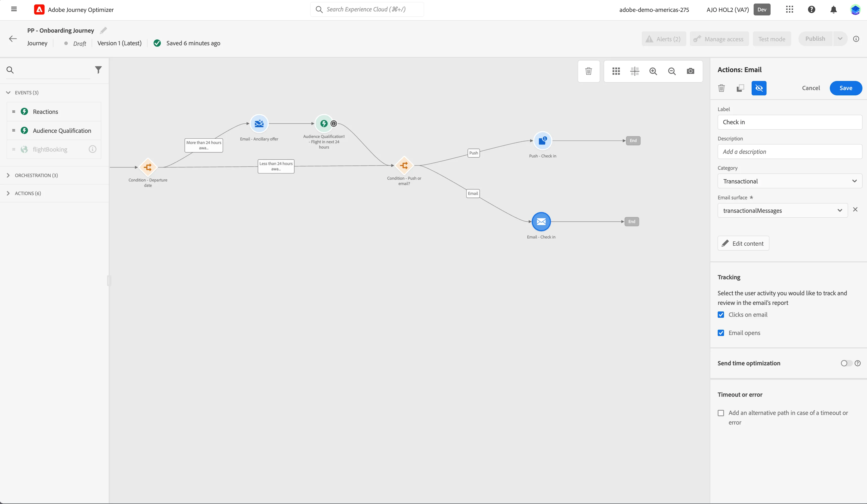The image size is (867, 504).
Task: Go back using the back arrow
Action: pyautogui.click(x=13, y=38)
